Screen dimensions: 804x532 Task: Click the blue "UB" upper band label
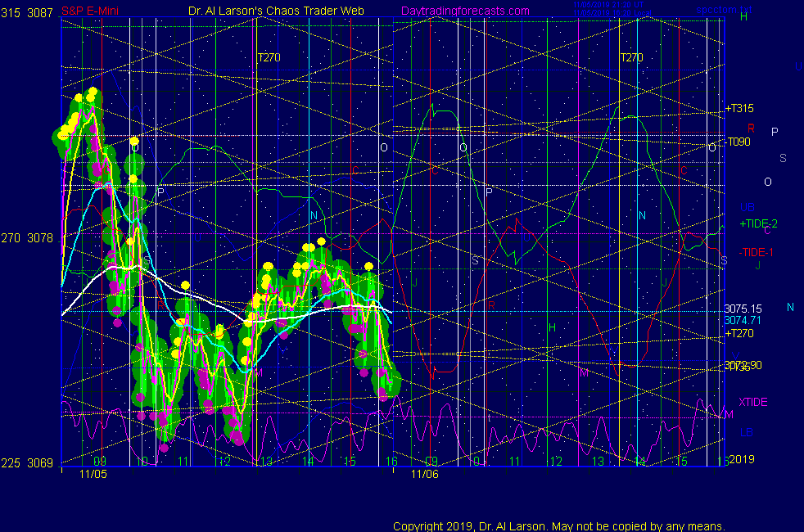tap(748, 208)
